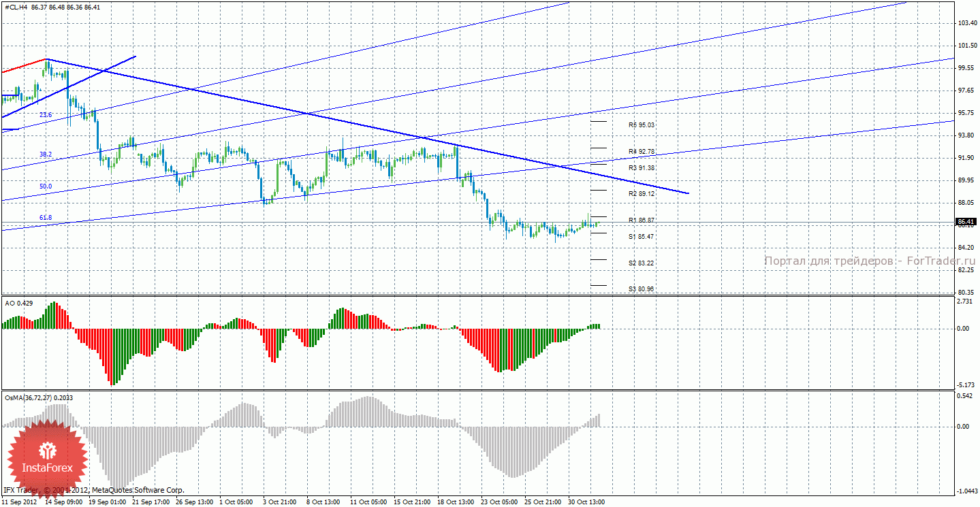Click the 101.50 price axis label

[x=968, y=46]
